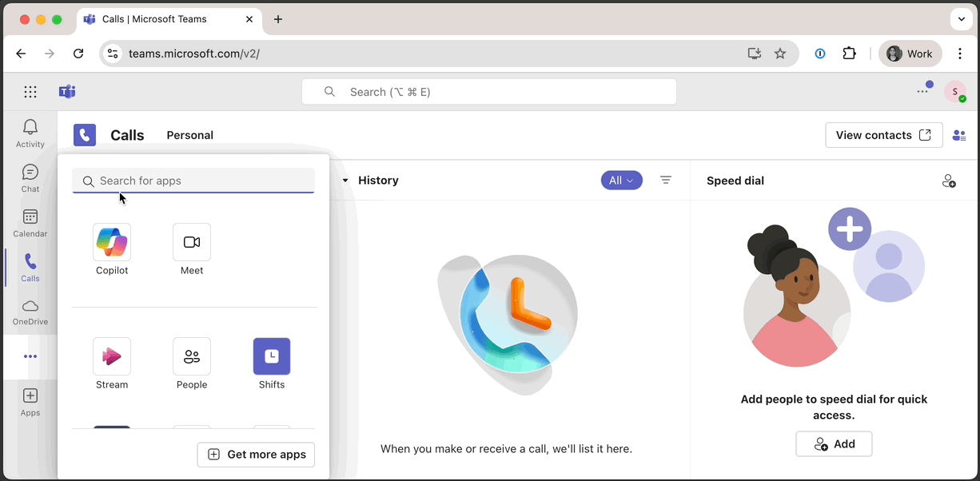View site information icon in address bar
This screenshot has width=980, height=481.
tap(113, 54)
